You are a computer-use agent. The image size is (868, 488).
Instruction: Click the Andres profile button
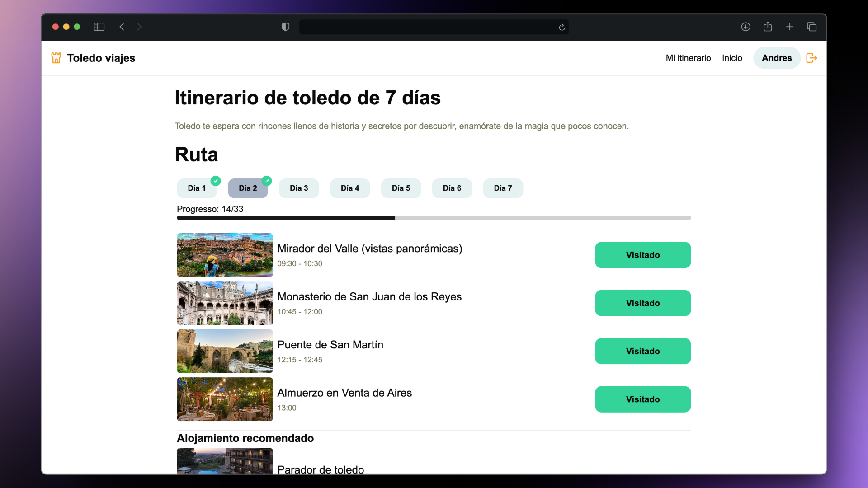click(777, 58)
